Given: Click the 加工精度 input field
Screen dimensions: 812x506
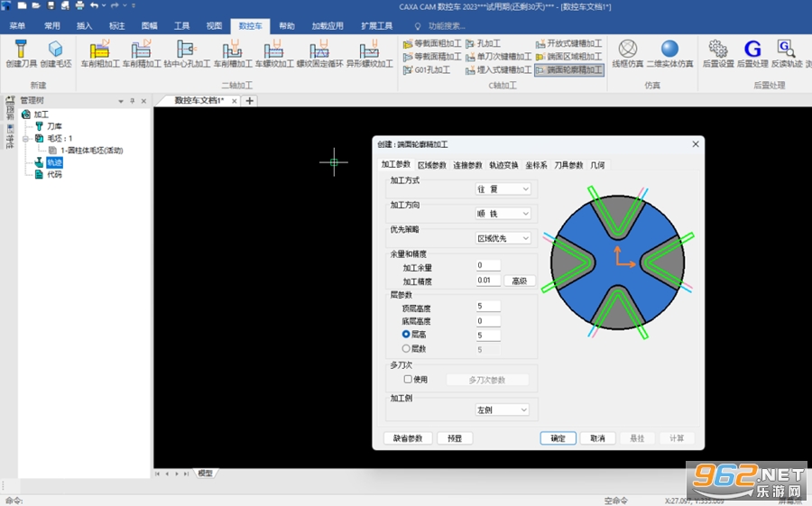Looking at the screenshot, I should point(488,281).
